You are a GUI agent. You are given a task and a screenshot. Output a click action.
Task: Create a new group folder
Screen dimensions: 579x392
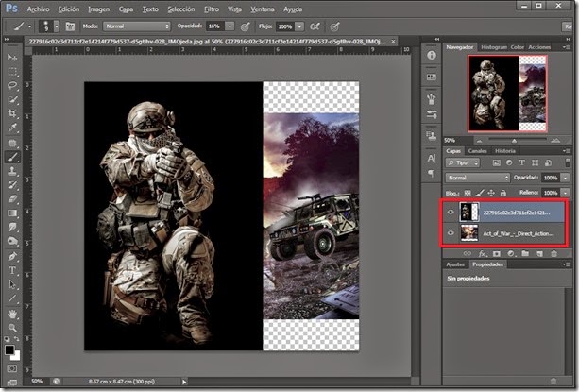tap(525, 253)
